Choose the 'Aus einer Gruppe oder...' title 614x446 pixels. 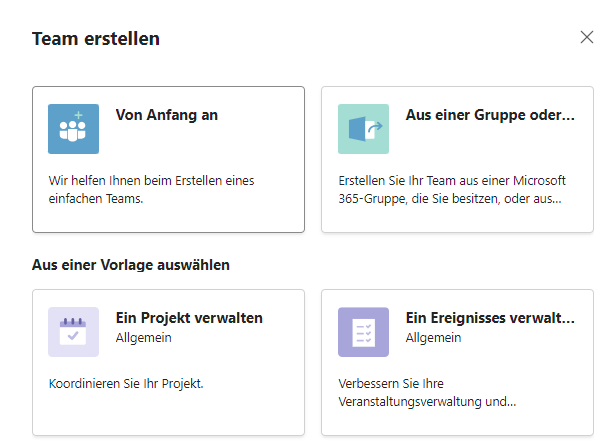(x=490, y=115)
